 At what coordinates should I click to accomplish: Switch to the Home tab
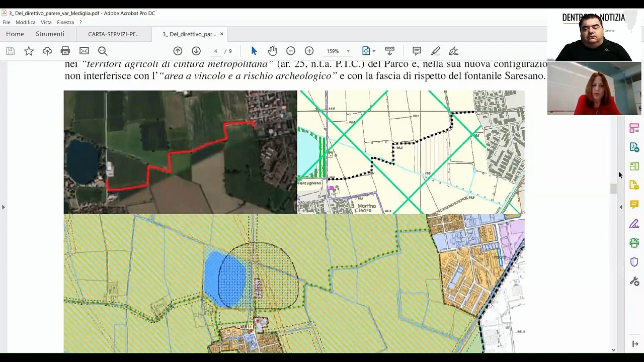coord(15,34)
